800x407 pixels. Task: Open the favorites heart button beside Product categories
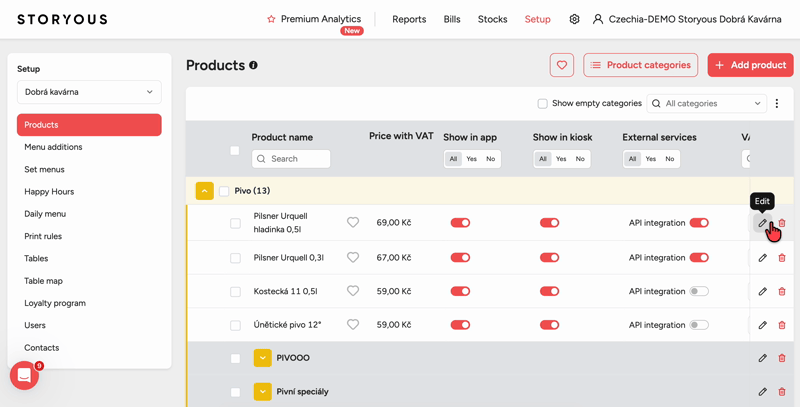pyautogui.click(x=562, y=65)
